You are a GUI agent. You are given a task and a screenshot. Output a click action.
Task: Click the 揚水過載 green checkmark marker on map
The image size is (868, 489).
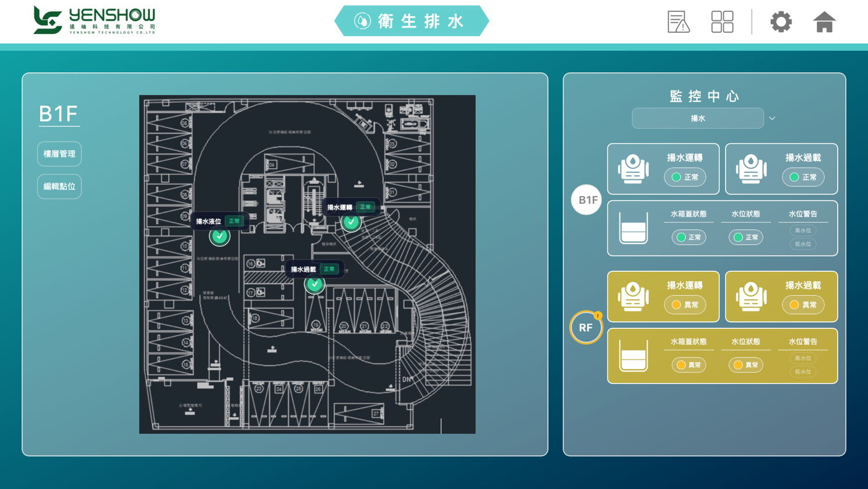point(314,284)
